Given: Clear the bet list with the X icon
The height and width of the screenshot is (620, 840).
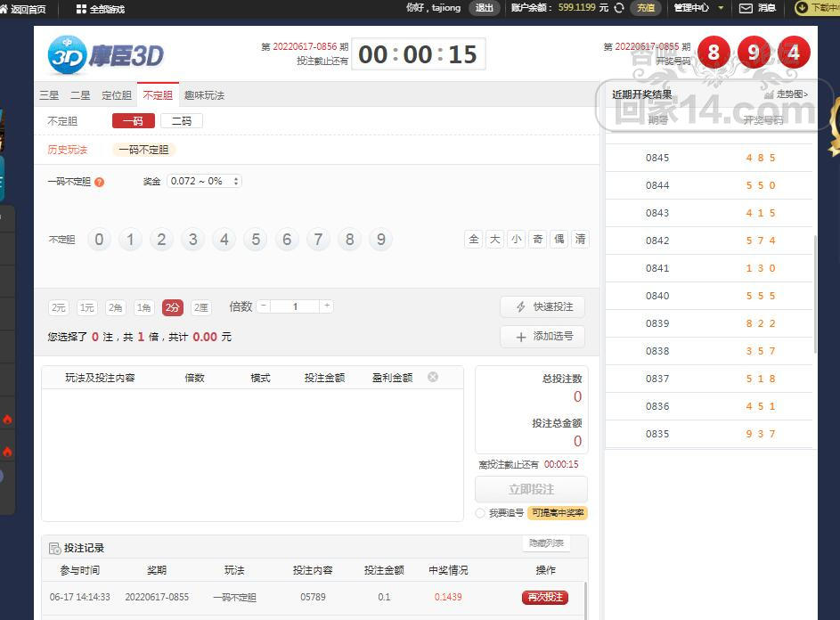Looking at the screenshot, I should 433,377.
